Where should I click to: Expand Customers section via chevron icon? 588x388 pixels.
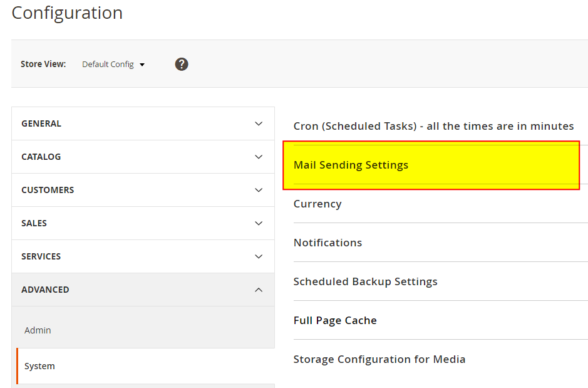pos(259,190)
